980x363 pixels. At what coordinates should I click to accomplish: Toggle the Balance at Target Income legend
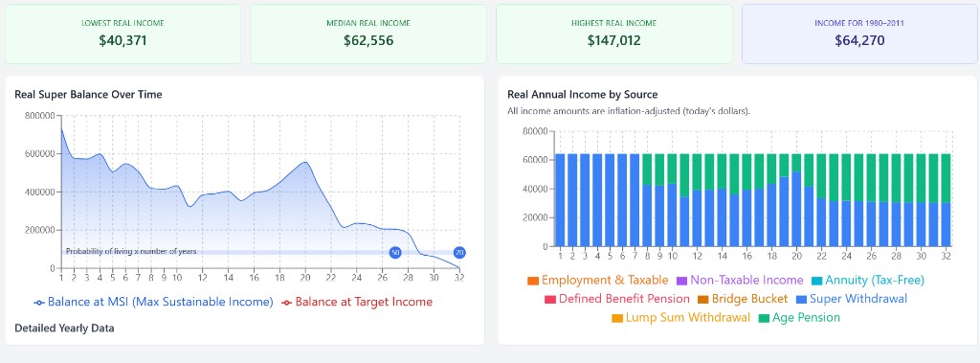357,302
